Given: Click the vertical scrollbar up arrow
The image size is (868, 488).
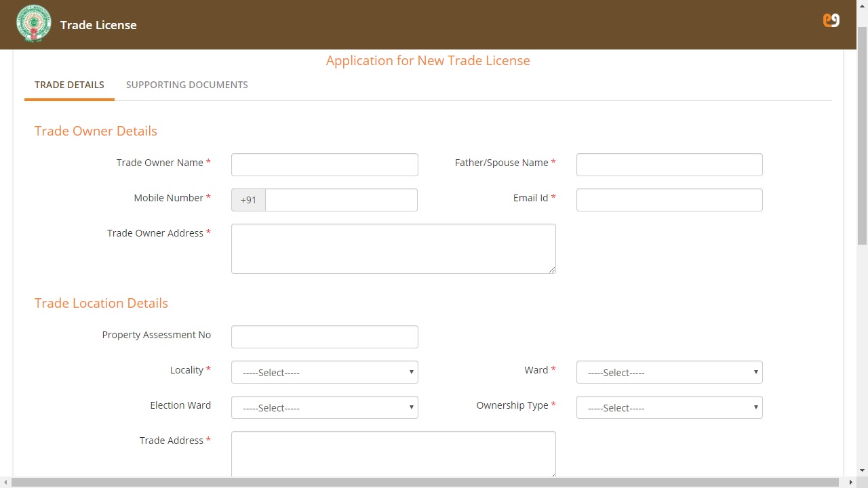Looking at the screenshot, I should coord(862,5).
